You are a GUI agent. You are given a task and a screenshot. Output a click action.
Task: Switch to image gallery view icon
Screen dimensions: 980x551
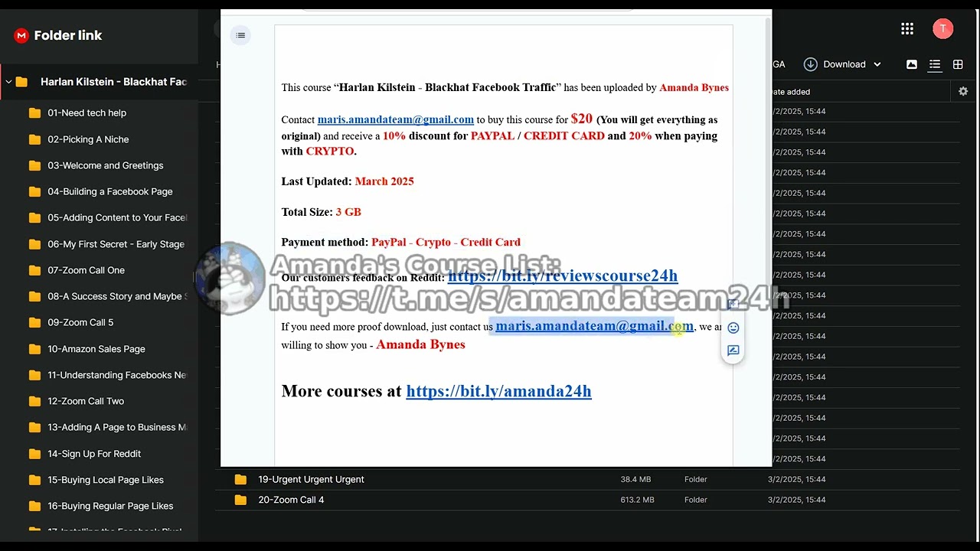point(912,65)
